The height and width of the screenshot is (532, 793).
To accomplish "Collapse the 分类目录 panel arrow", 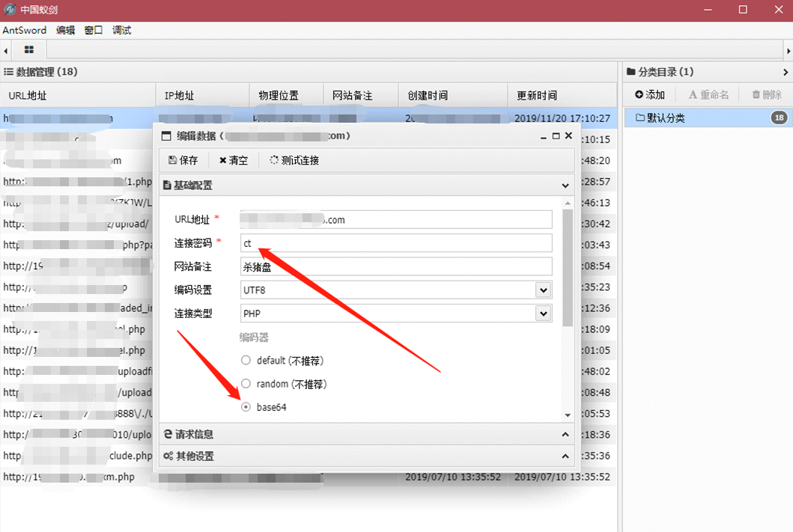I will [x=786, y=73].
